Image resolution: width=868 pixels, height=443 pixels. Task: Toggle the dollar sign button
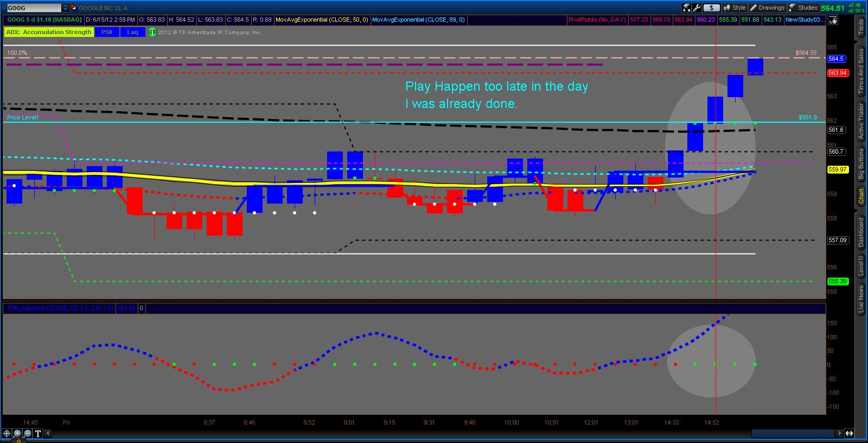pos(711,8)
